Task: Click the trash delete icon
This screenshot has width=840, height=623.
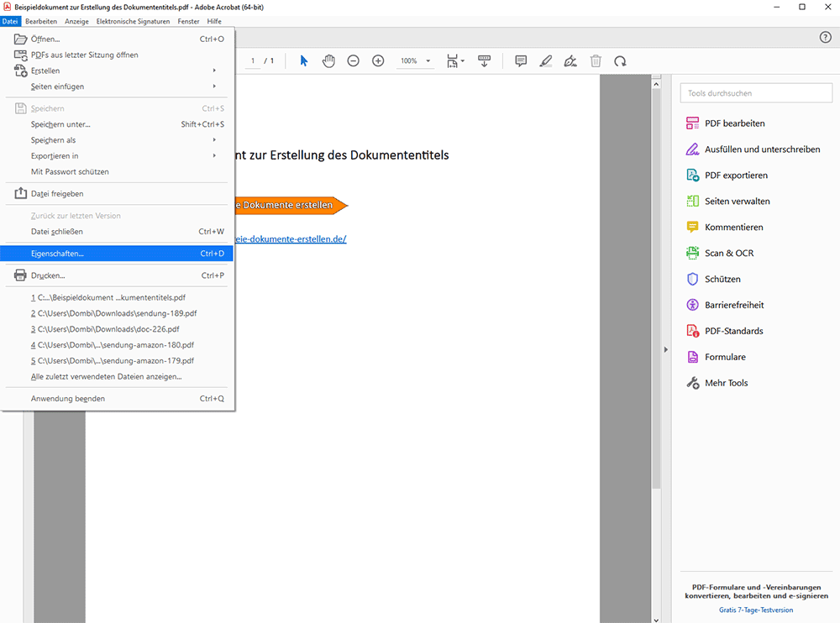Action: pos(596,61)
